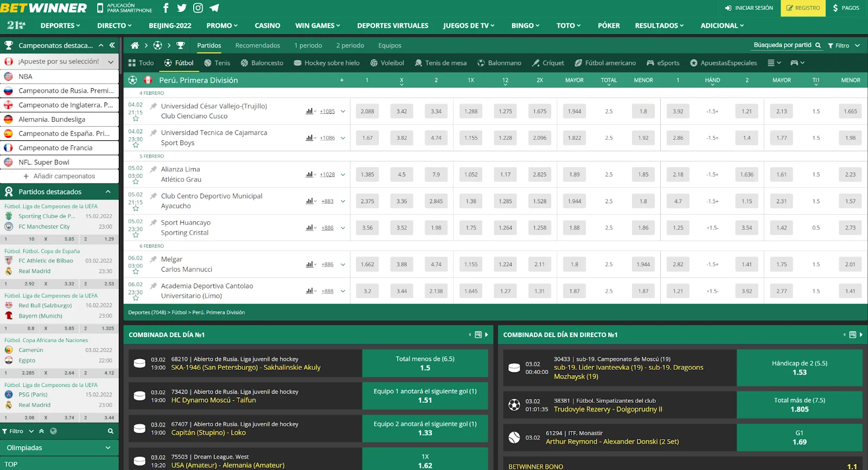This screenshot has width=868, height=470.
Task: Open gamepad icon dropdown in sports bar
Action: [x=797, y=63]
